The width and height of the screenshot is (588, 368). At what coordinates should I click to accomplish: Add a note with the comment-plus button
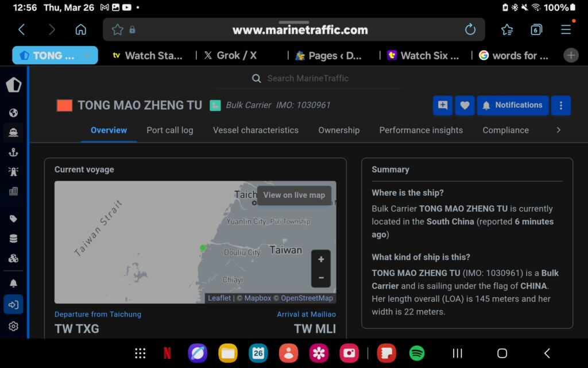(443, 105)
